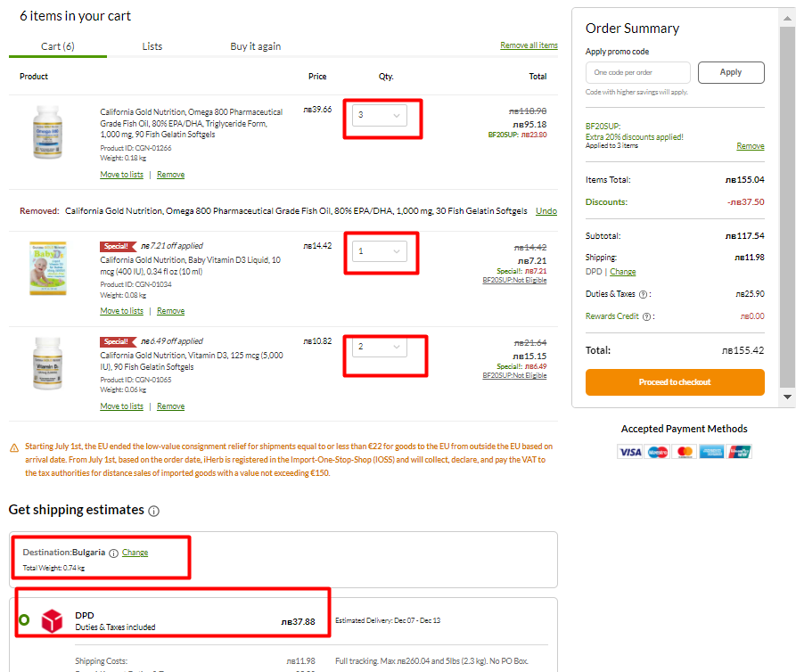
Task: Click the Rewards Credit help icon
Action: coord(647,316)
